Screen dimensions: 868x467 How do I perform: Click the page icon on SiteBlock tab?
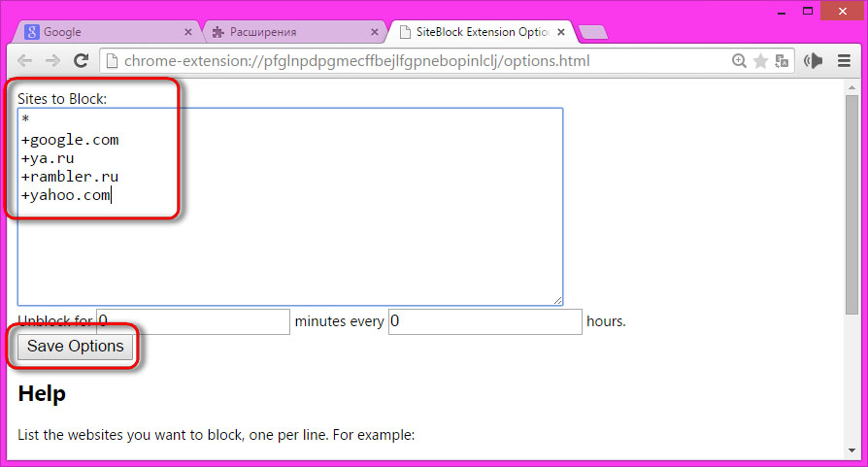[x=405, y=32]
